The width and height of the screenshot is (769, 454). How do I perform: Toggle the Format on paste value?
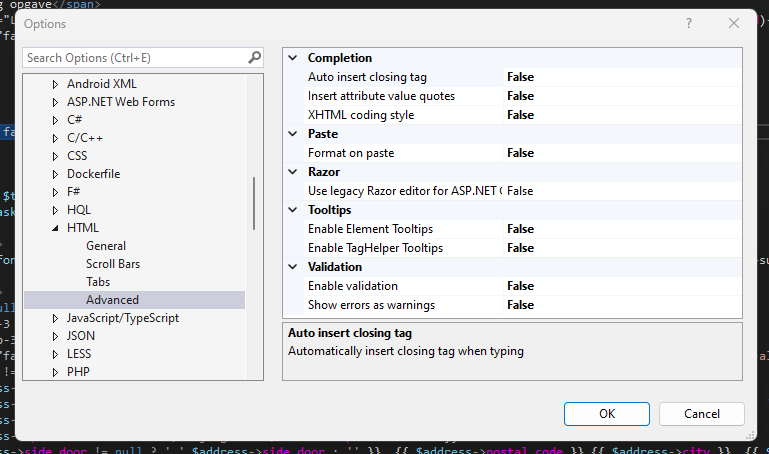[520, 153]
